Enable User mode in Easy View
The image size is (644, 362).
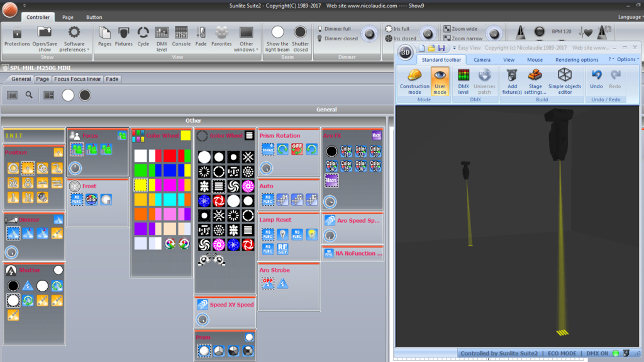tap(440, 81)
